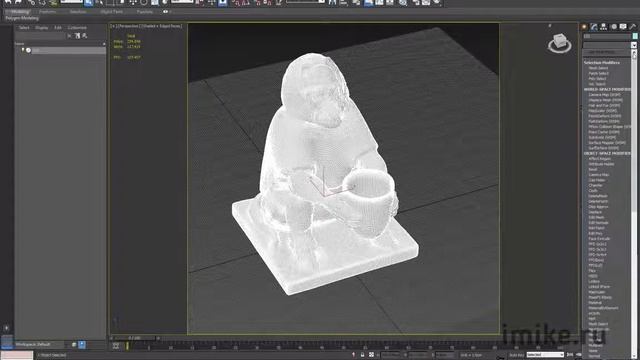Open the Scene Explorer Select menu

(x=24, y=28)
